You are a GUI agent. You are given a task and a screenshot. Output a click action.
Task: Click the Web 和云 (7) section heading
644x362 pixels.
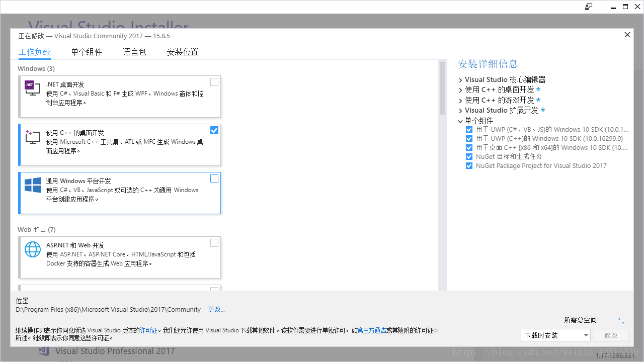pyautogui.click(x=37, y=229)
